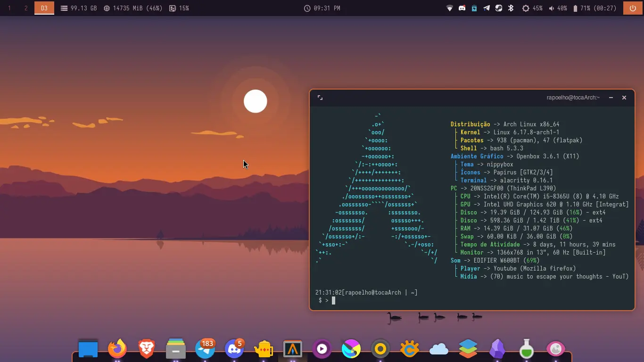
Task: Select the D3 workspace in the top bar
Action: click(44, 8)
